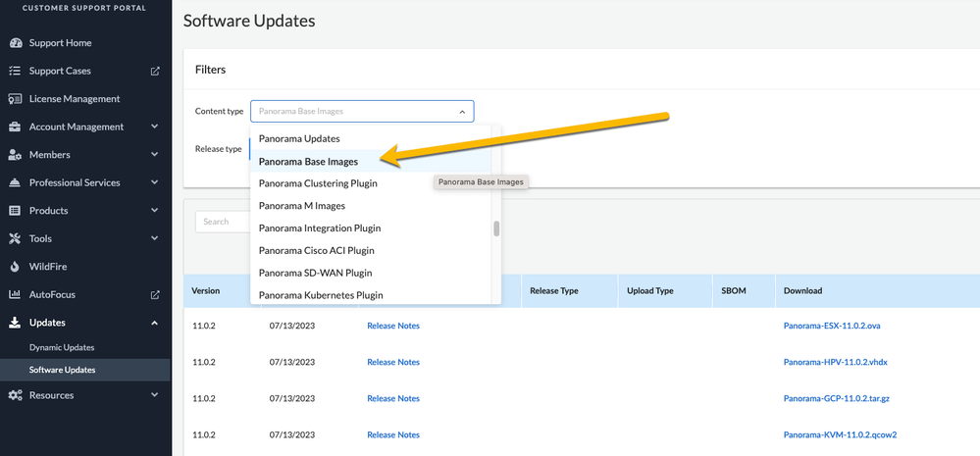Click the dropdown list scrollbar thumb

click(x=496, y=229)
